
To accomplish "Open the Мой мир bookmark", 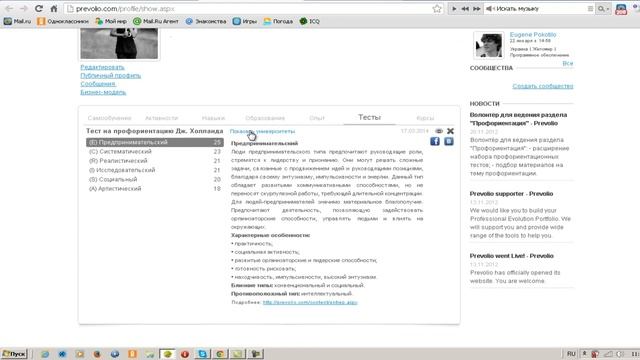I will point(111,21).
